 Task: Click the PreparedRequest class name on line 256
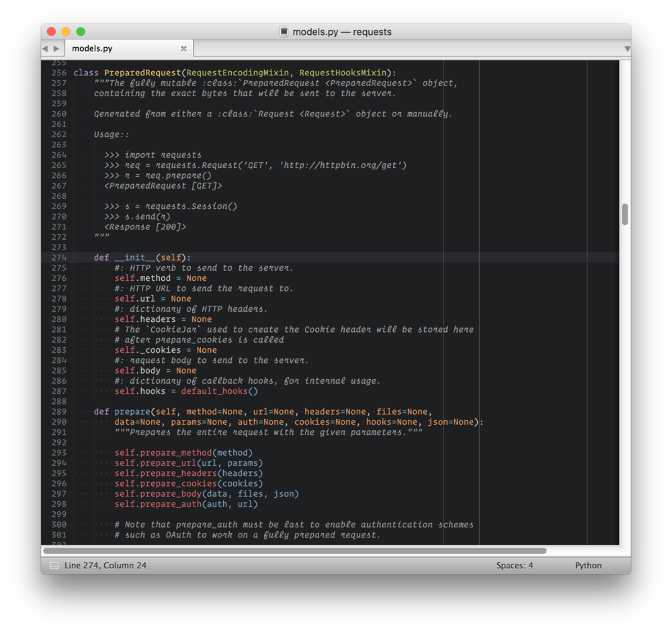coord(142,73)
